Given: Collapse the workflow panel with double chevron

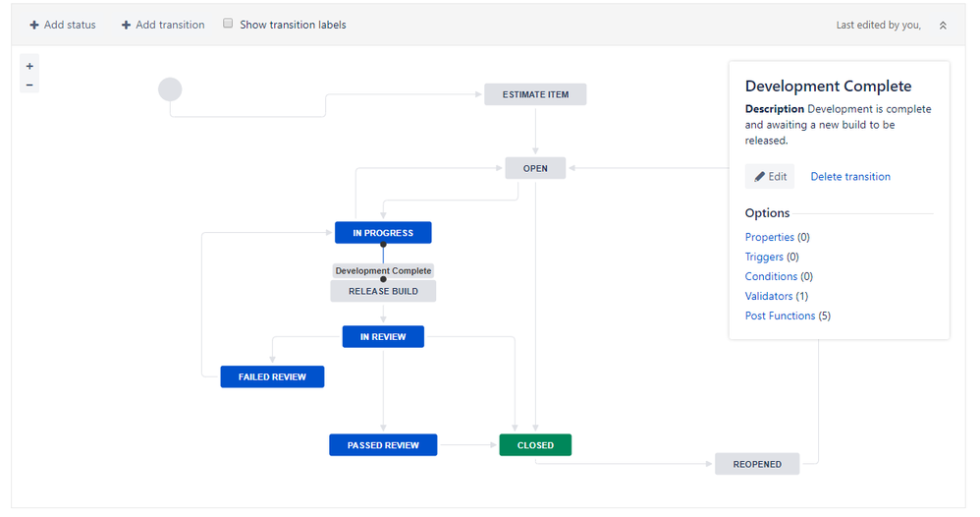Looking at the screenshot, I should [x=943, y=26].
